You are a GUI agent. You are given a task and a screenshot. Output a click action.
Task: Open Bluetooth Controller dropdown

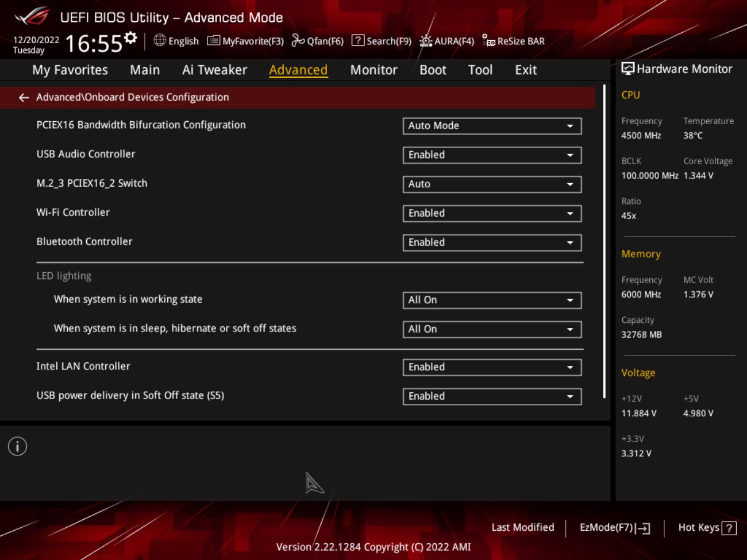[x=492, y=242]
